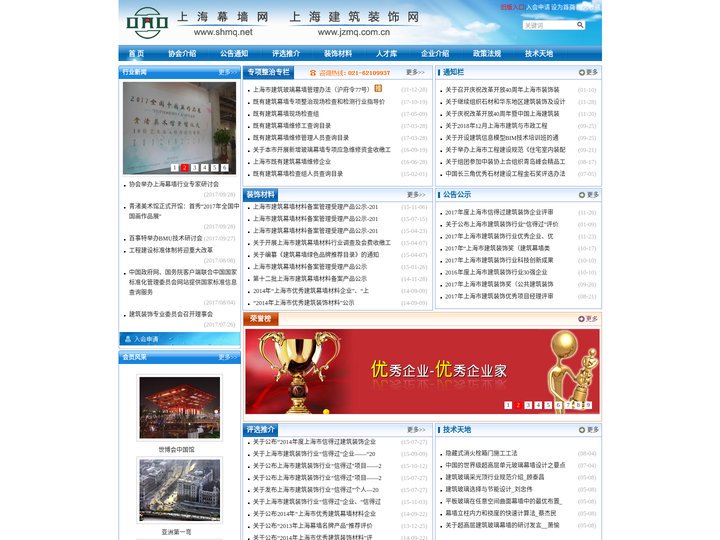Viewport: 720px width, 540px height.
Task: Open 装饰材料 navigation item
Action: (338, 53)
